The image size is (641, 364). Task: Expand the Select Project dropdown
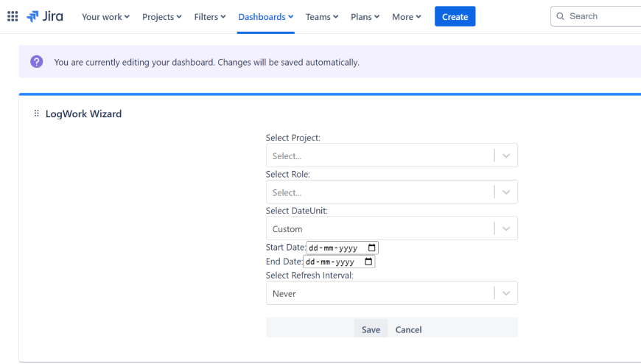[506, 155]
